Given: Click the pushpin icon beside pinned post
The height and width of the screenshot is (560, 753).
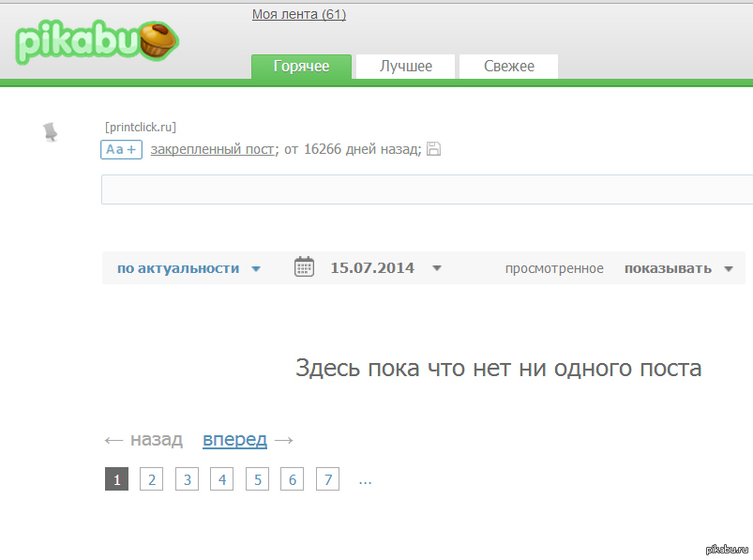Looking at the screenshot, I should [x=51, y=132].
